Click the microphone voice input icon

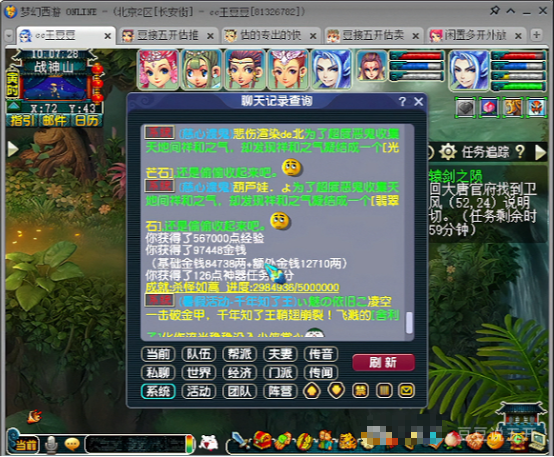[52, 444]
